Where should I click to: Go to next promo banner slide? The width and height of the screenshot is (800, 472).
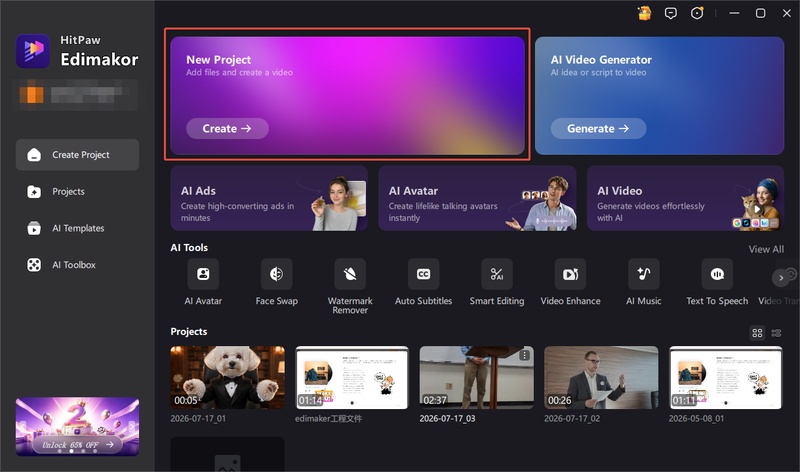132,426
